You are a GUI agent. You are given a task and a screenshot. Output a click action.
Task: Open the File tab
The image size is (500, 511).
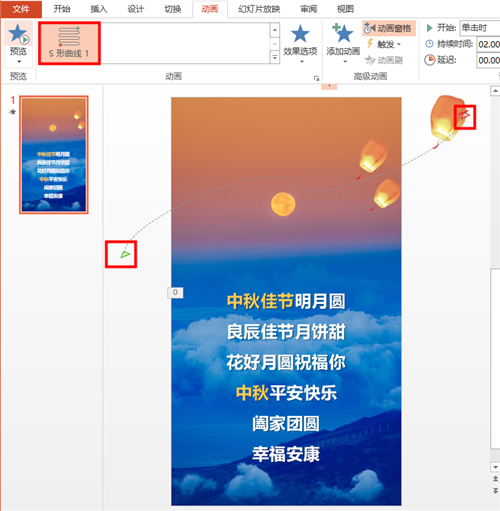pyautogui.click(x=21, y=9)
